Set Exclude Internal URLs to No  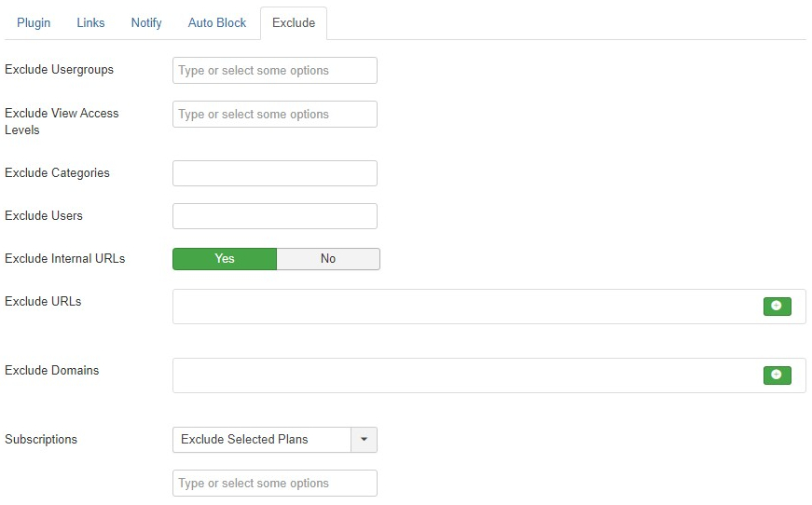click(x=328, y=259)
